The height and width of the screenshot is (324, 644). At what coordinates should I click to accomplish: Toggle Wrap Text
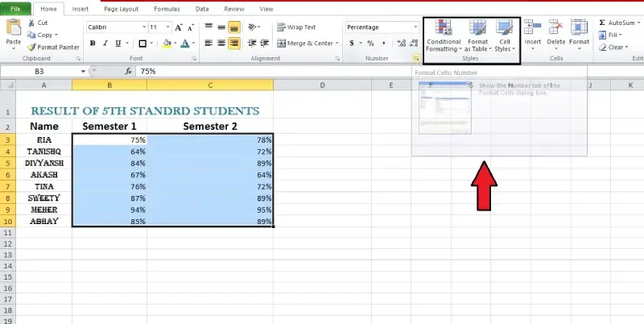click(x=296, y=27)
